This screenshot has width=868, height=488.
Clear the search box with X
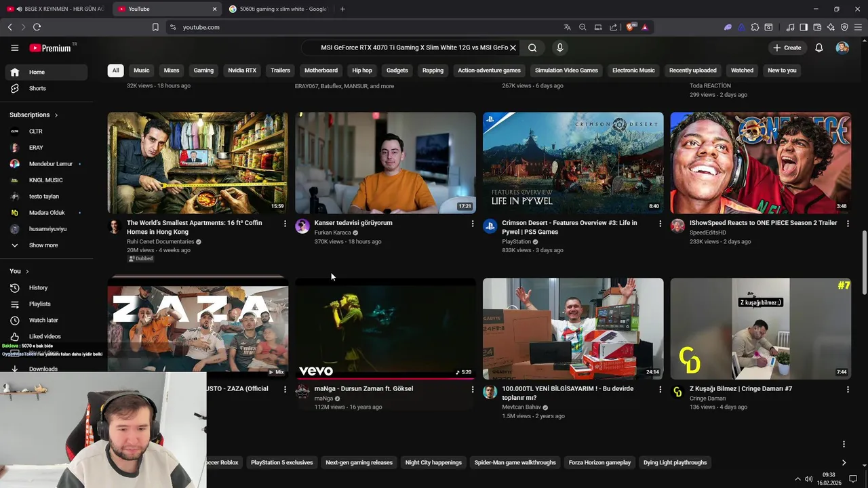pyautogui.click(x=513, y=48)
